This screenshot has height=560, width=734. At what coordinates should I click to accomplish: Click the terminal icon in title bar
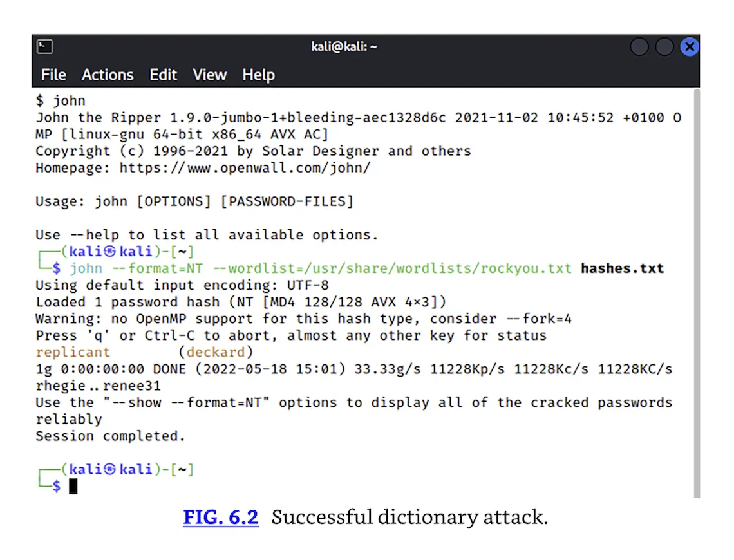click(x=44, y=47)
